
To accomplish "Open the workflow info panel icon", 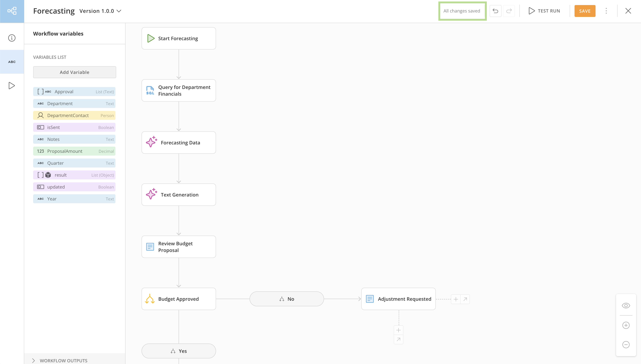I will click(12, 38).
